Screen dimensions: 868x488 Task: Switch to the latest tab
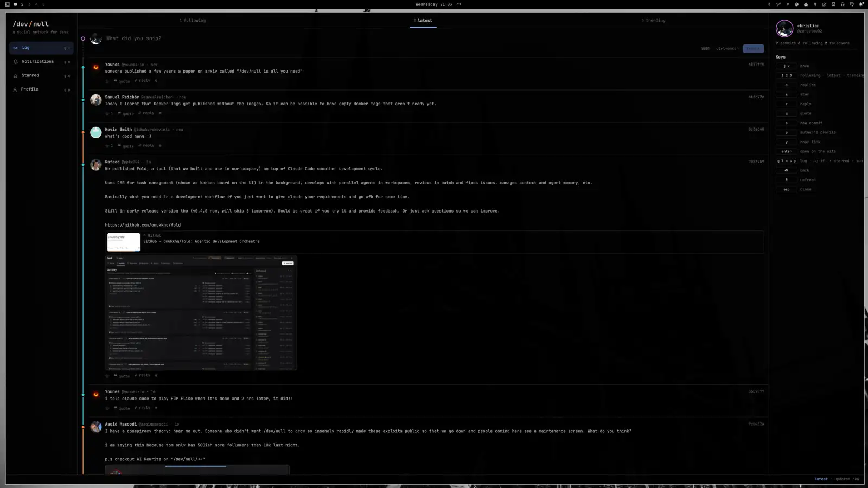pyautogui.click(x=423, y=21)
